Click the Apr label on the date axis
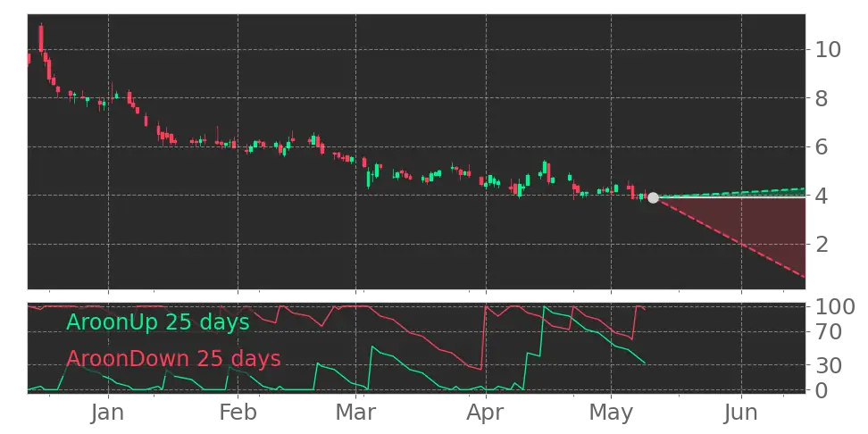 pos(486,413)
